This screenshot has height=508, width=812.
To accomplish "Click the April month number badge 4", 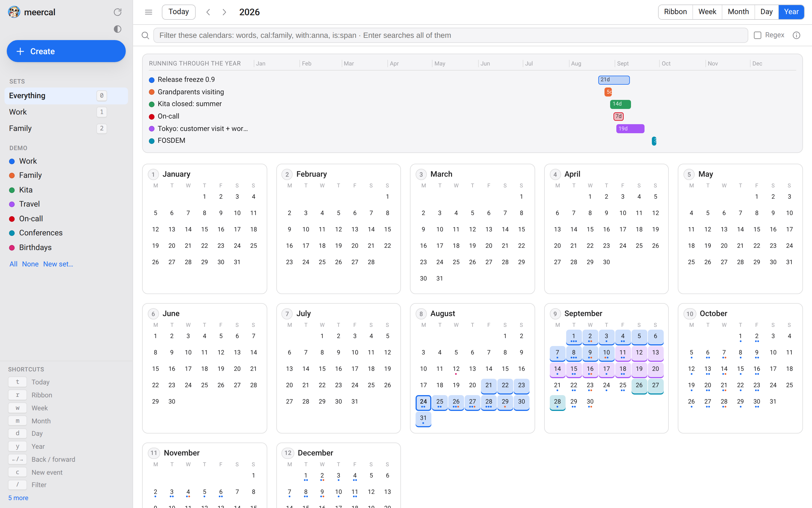I will (555, 174).
